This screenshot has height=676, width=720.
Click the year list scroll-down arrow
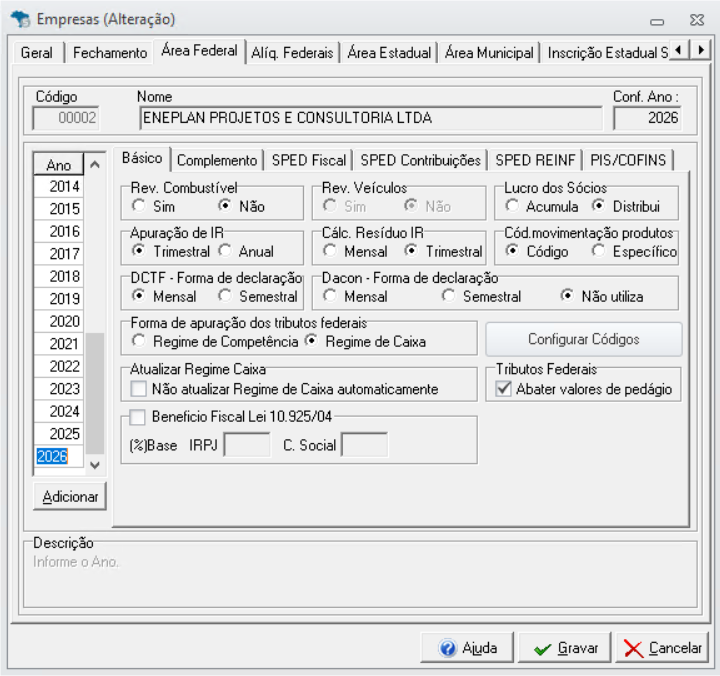coord(95,465)
